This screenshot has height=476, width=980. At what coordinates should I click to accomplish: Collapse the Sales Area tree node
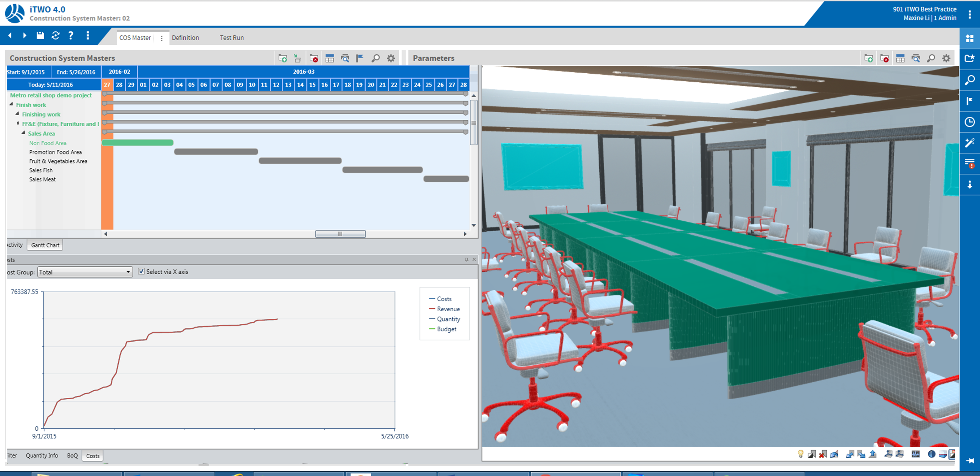click(x=23, y=133)
